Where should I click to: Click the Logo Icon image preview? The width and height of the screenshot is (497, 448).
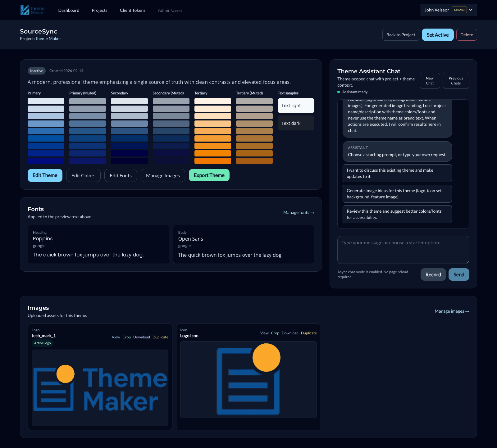248,380
